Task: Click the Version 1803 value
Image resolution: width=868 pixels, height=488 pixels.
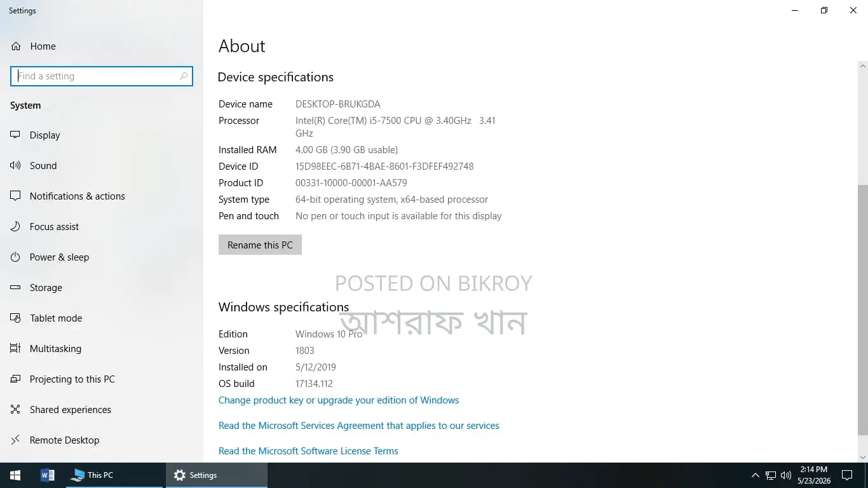Action: [305, 351]
